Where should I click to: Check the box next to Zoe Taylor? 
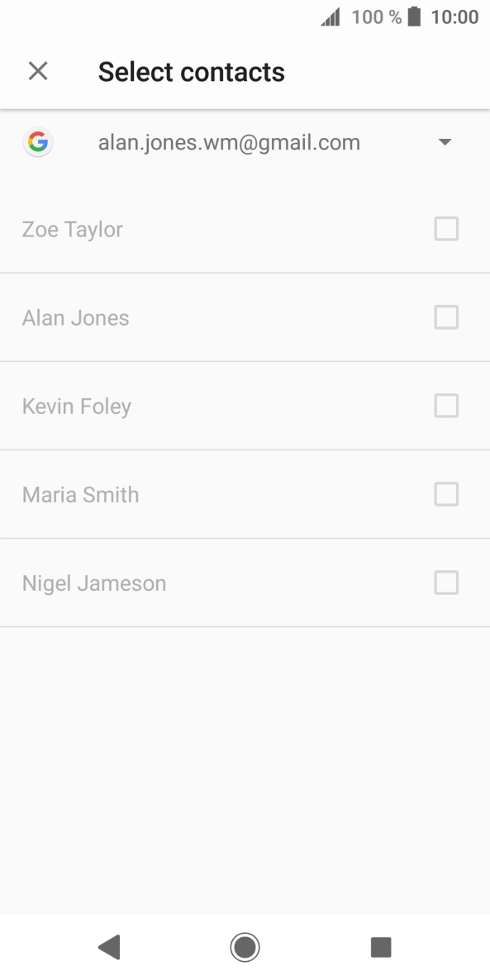click(446, 229)
